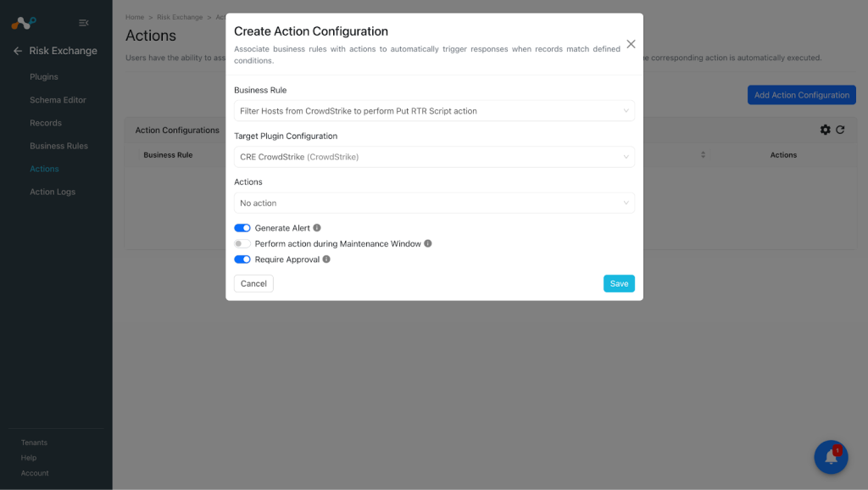Turn off the Require Approval toggle
Screen dimensions: 868x490
pos(242,259)
